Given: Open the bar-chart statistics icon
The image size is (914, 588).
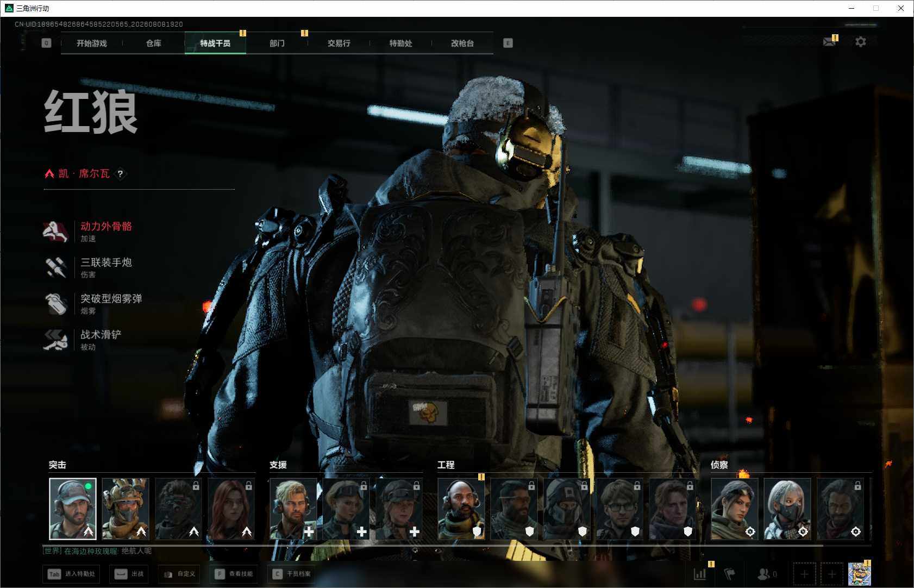Looking at the screenshot, I should [x=700, y=574].
